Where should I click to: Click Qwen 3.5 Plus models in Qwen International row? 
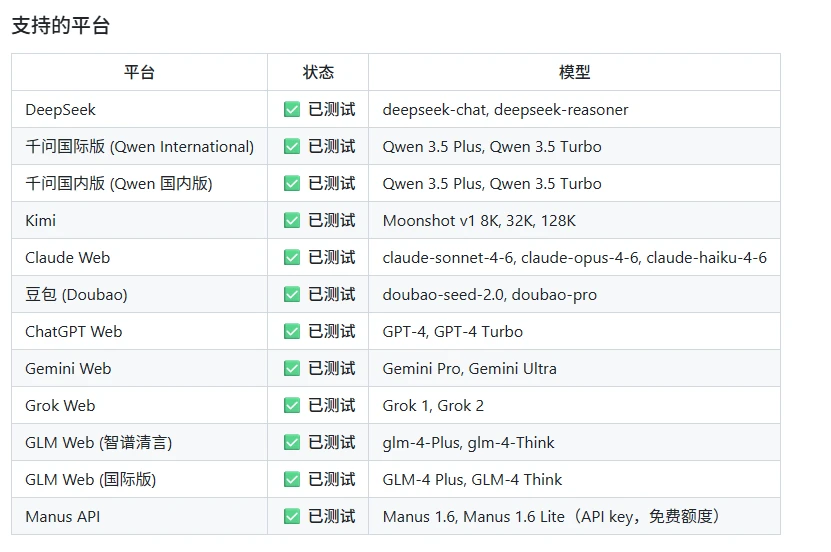pos(492,147)
